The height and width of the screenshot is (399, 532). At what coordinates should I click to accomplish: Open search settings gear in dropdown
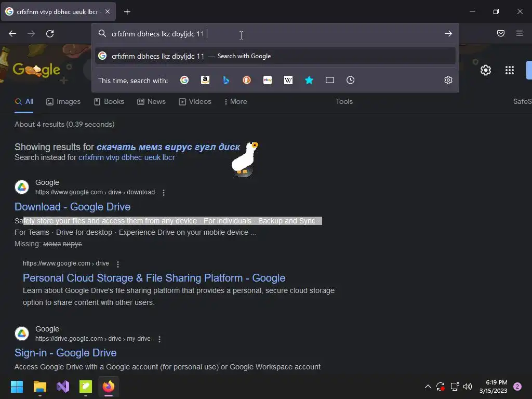[x=448, y=80]
